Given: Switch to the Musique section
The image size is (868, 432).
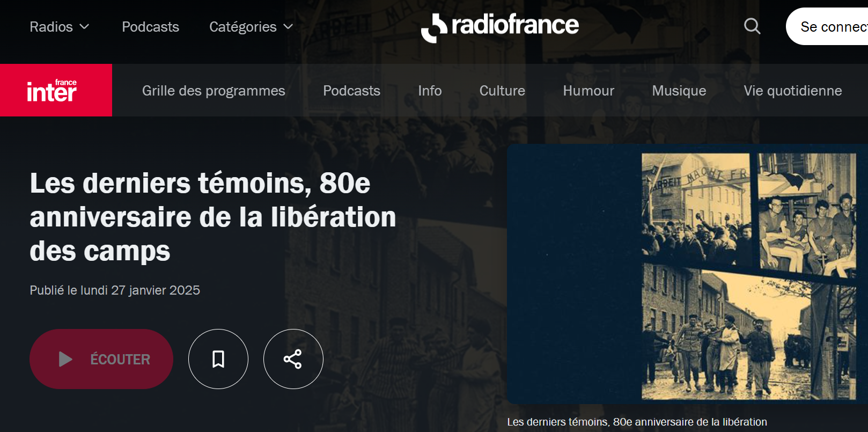Looking at the screenshot, I should coord(679,91).
